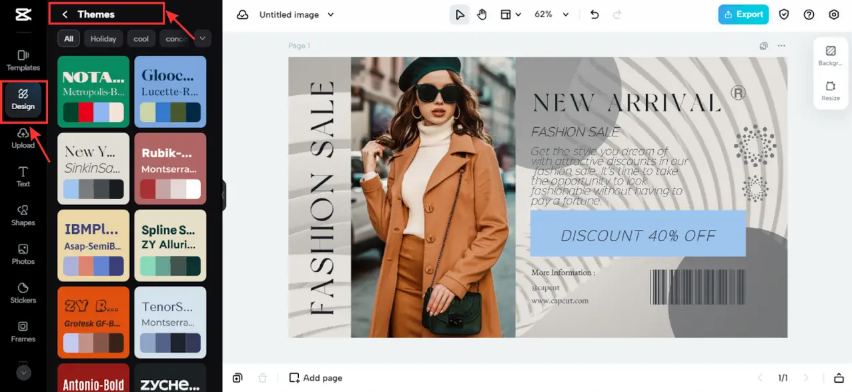Expand the theme filter tags dropdown
This screenshot has height=392, width=852.
point(203,38)
